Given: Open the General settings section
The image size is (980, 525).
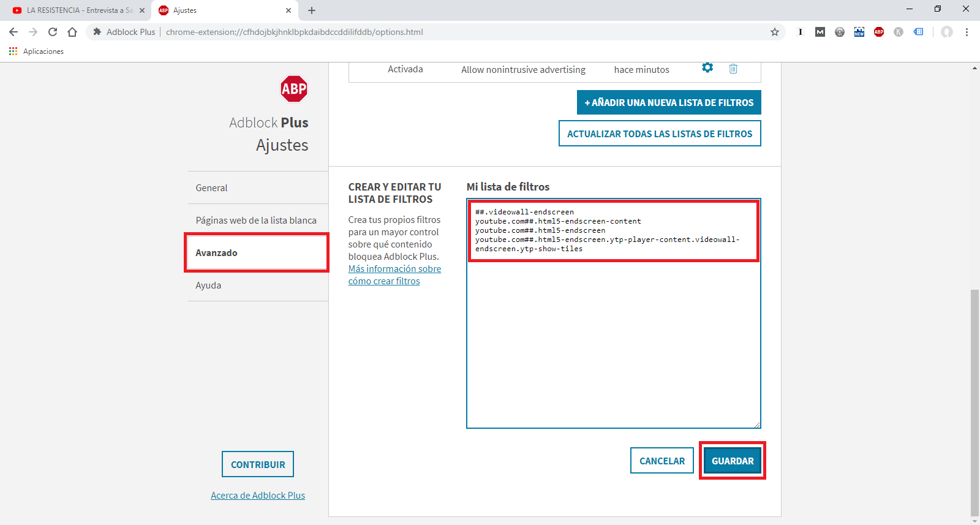Looking at the screenshot, I should click(258, 187).
